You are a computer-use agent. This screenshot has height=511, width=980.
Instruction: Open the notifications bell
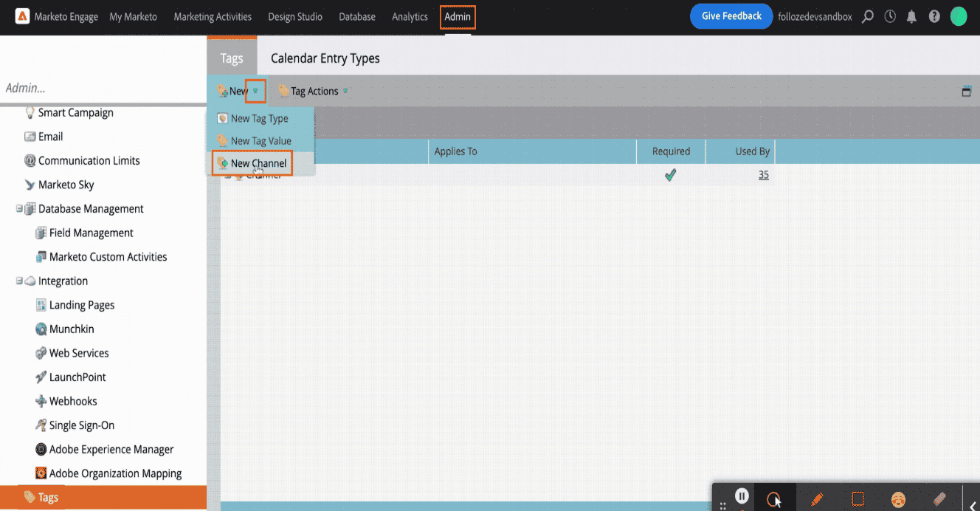(912, 16)
